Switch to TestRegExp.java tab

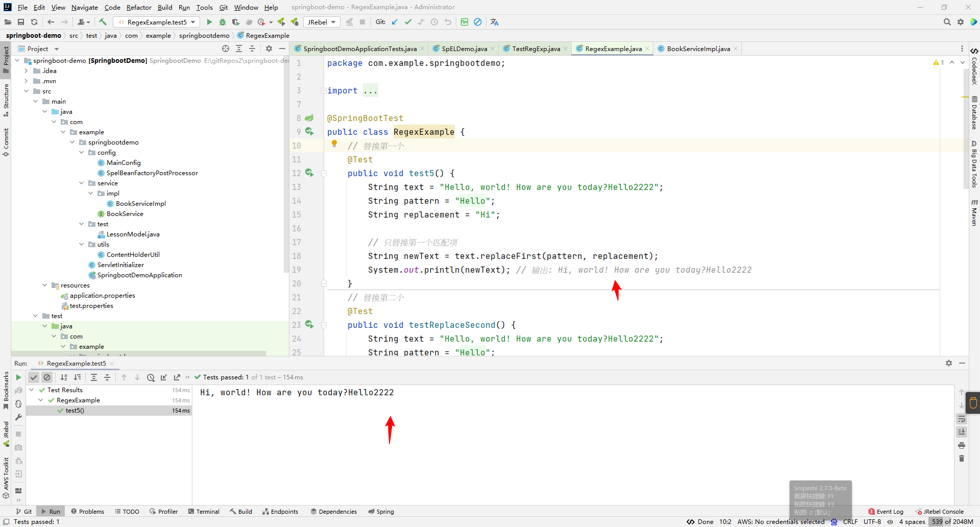coord(536,49)
